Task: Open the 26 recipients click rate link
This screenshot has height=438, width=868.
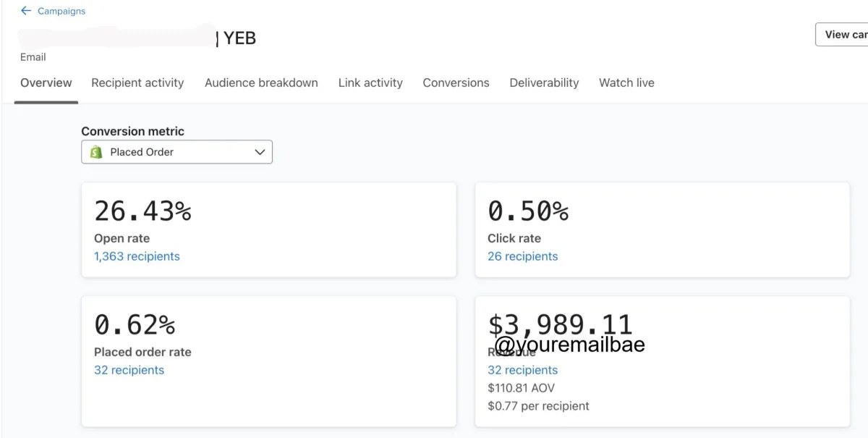Action: [522, 256]
